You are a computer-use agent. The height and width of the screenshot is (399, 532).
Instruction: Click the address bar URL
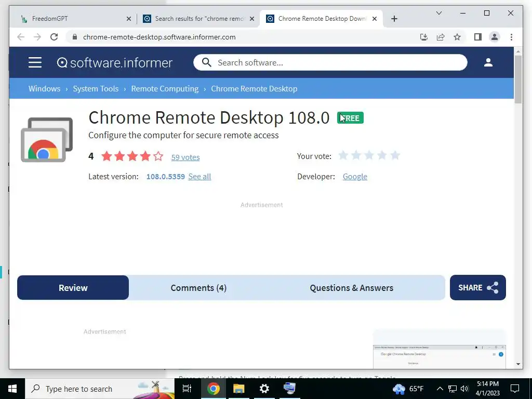point(159,37)
